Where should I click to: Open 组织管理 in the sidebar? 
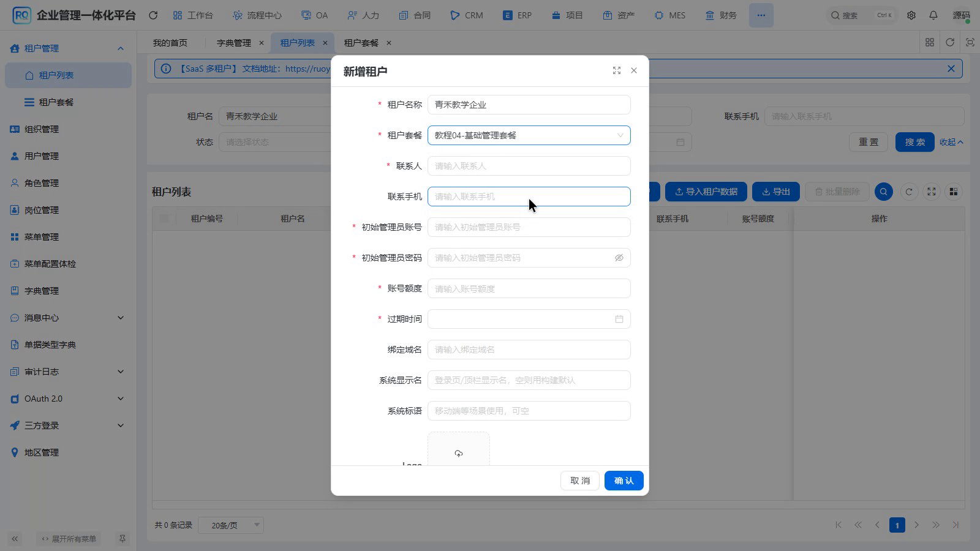click(x=69, y=129)
